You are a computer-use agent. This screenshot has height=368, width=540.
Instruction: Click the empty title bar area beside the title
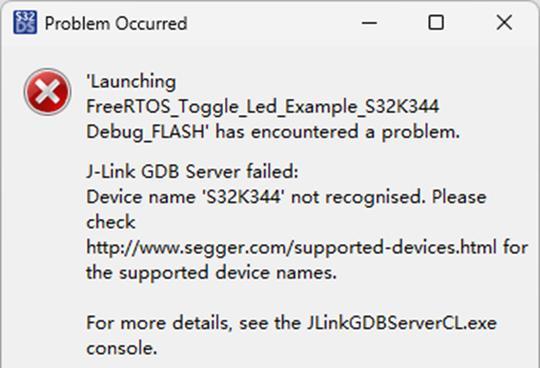click(272, 23)
